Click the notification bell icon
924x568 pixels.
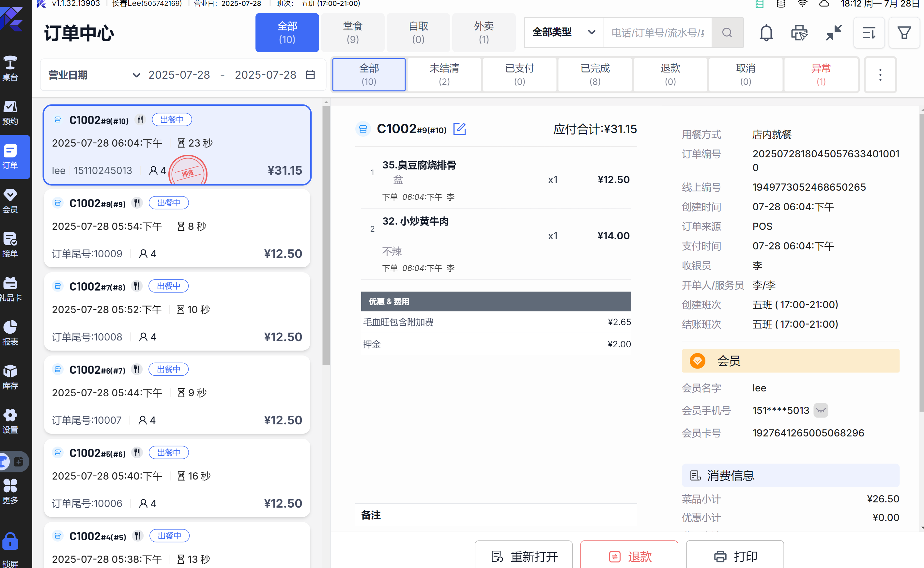(x=766, y=33)
